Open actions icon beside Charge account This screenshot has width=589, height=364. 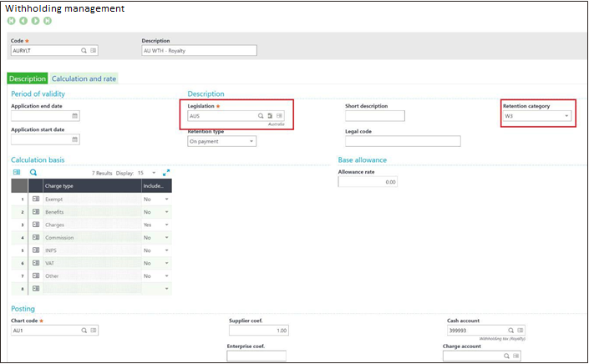(515, 356)
